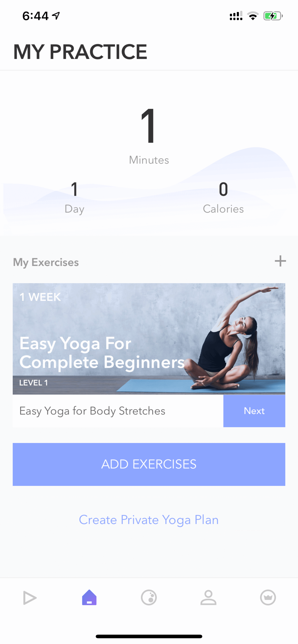Click the Next button
The image size is (298, 644).
(254, 411)
